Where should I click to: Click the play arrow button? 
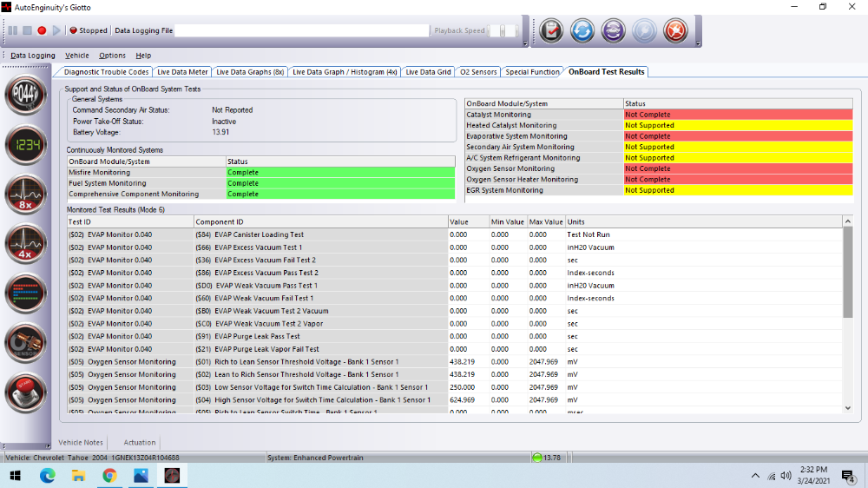click(56, 30)
